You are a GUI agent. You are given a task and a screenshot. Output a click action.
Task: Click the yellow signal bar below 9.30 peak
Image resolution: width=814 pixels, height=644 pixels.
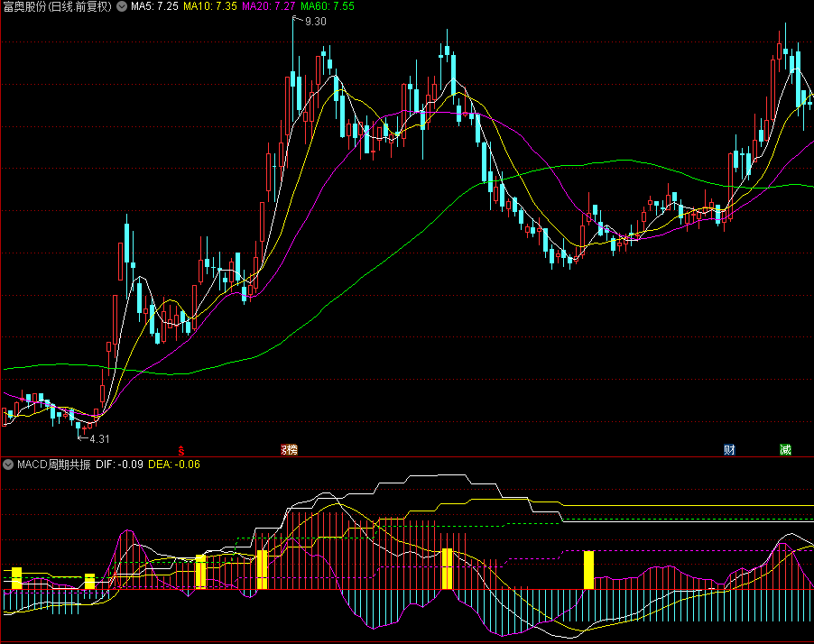point(263,570)
